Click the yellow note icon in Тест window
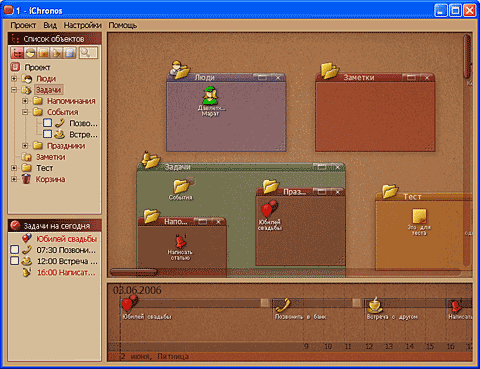The width and height of the screenshot is (480, 369). pos(419,216)
